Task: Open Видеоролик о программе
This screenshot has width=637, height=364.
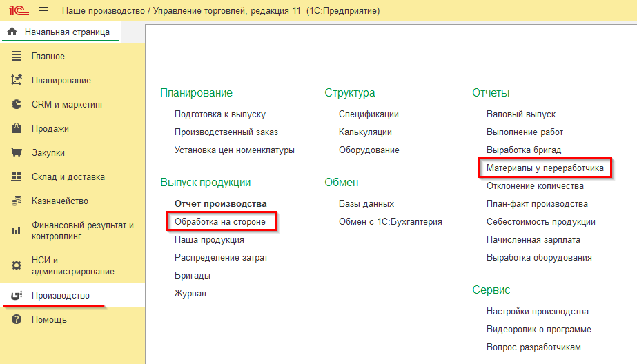Action: [539, 329]
